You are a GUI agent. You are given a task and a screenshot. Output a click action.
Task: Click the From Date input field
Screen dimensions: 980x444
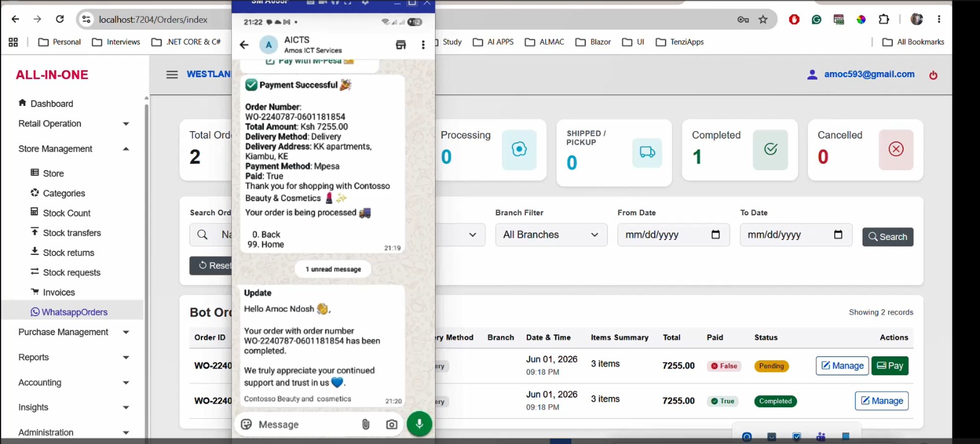pyautogui.click(x=673, y=235)
